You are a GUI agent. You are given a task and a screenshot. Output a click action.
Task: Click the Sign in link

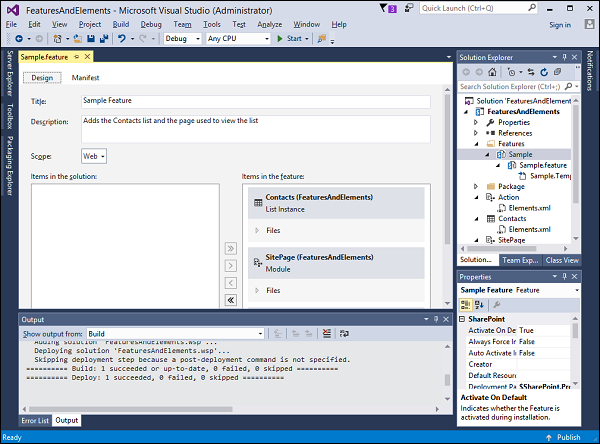pyautogui.click(x=560, y=24)
